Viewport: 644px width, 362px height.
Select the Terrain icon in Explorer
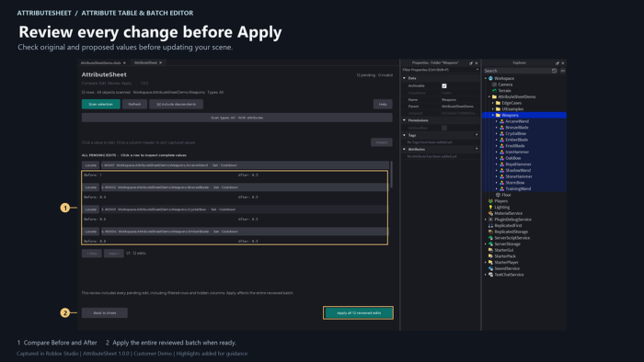495,91
